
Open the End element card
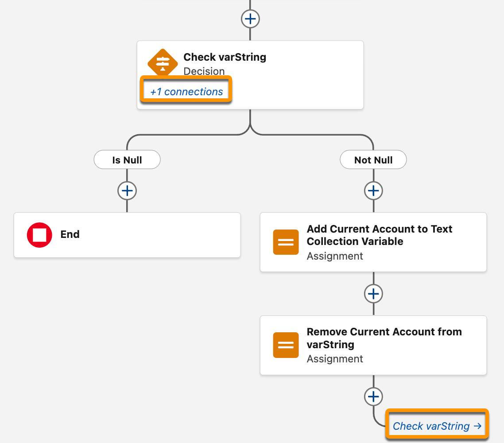click(x=127, y=235)
